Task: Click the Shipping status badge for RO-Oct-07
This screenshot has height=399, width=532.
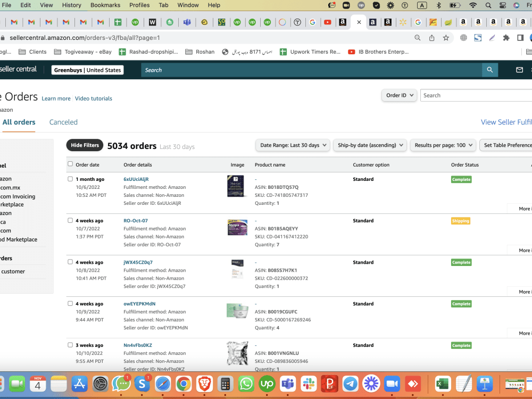Action: (x=460, y=221)
